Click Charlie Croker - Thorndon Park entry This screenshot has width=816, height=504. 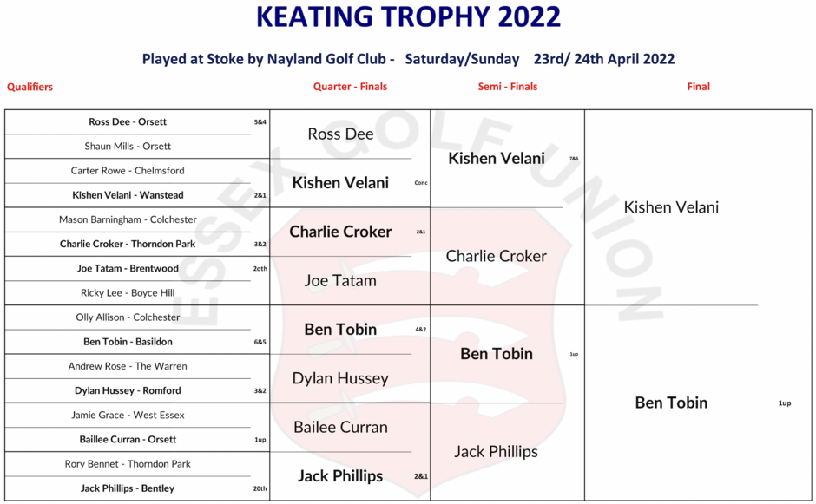(x=128, y=244)
